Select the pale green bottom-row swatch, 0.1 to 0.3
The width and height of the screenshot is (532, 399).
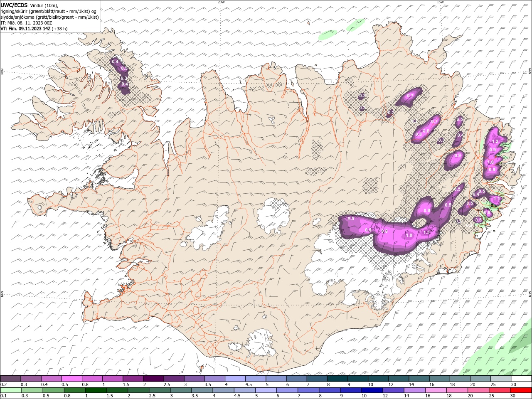click(x=11, y=390)
